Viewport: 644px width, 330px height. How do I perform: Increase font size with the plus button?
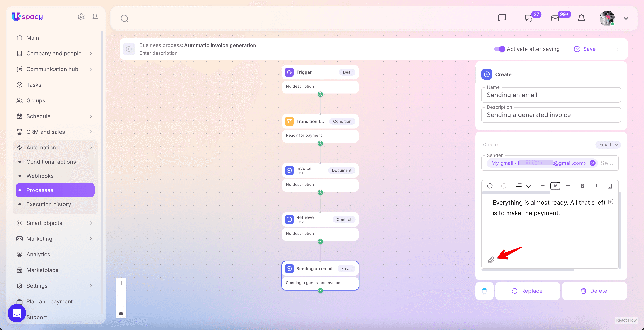568,186
